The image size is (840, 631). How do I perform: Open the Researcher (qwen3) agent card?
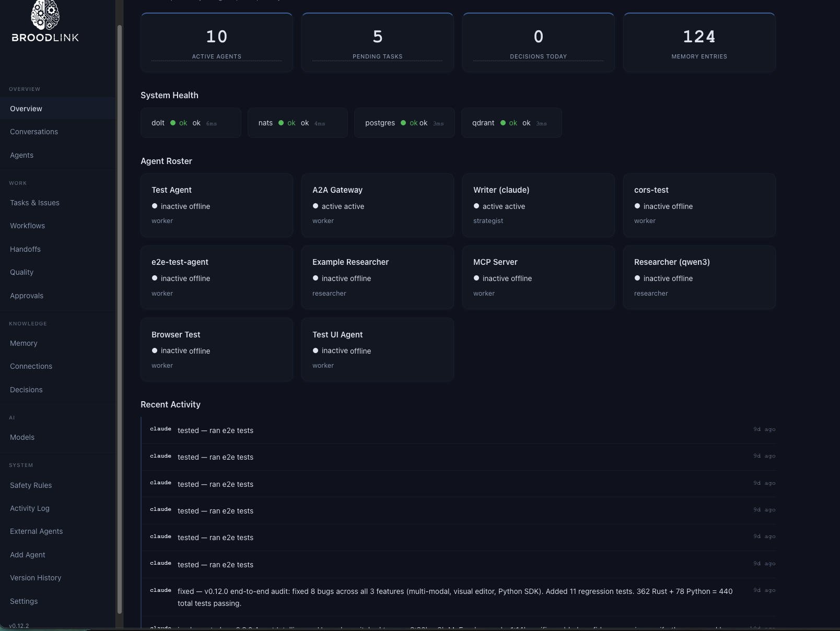coord(699,277)
